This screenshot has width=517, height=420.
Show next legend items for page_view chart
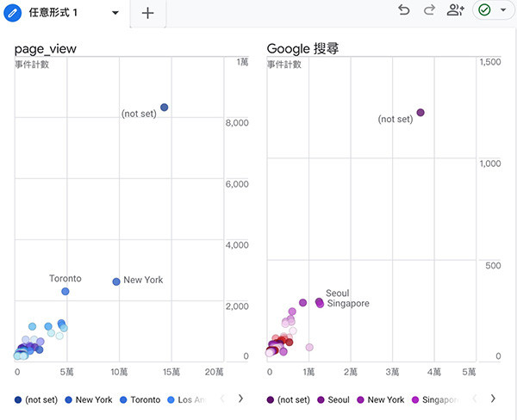[x=240, y=398]
